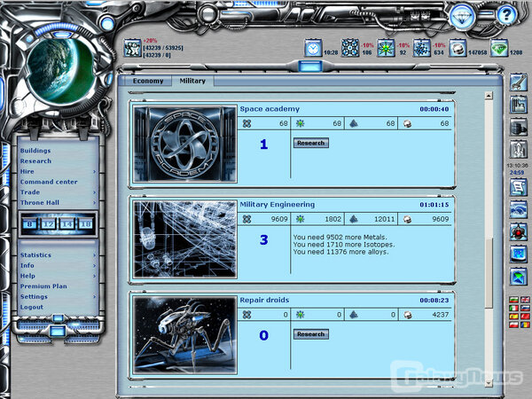
Task: Click the scrollbar down arrow in the research list
Action: pos(489,383)
